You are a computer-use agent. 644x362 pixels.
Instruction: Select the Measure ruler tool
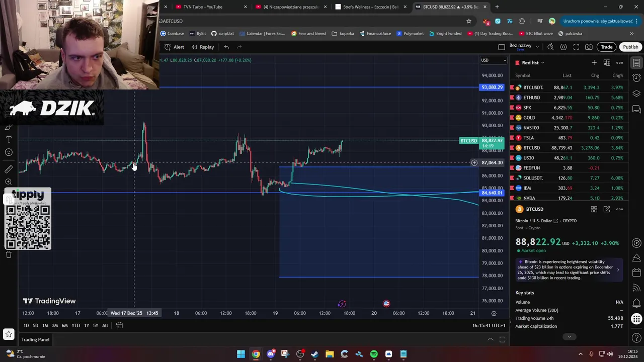pyautogui.click(x=9, y=169)
